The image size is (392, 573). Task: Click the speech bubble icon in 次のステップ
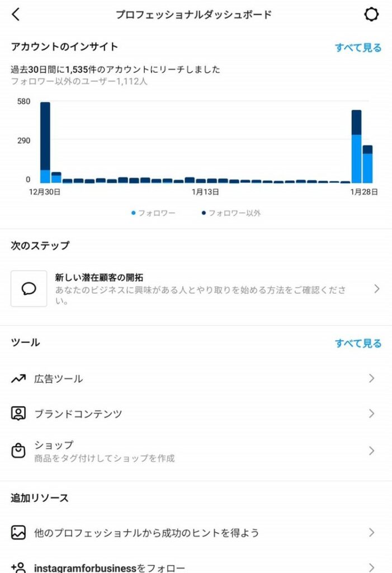(x=29, y=289)
